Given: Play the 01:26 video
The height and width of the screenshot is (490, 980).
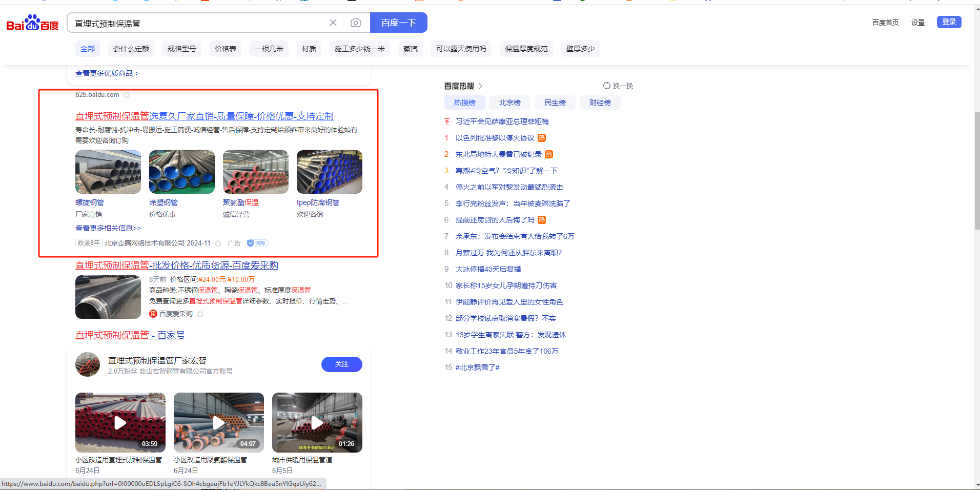Looking at the screenshot, I should click(x=317, y=422).
